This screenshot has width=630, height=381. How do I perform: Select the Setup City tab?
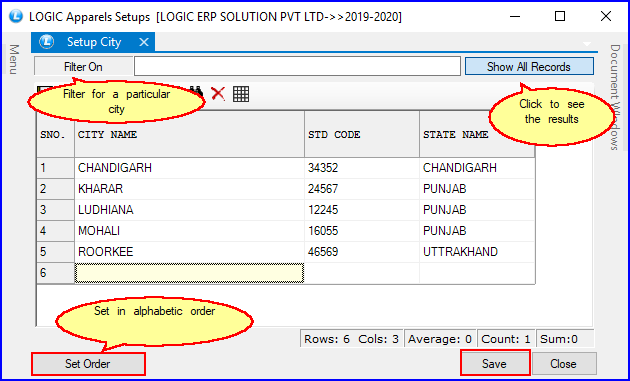coord(93,42)
